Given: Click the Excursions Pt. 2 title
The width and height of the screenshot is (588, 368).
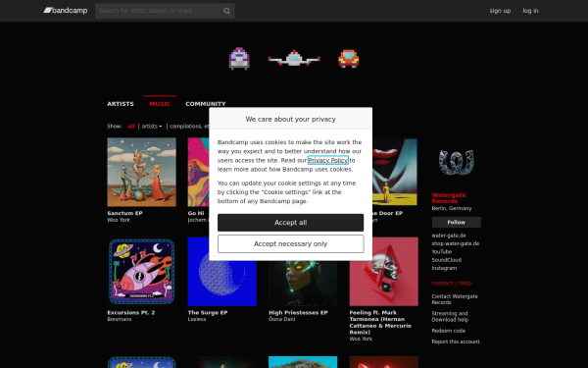Looking at the screenshot, I should [131, 312].
